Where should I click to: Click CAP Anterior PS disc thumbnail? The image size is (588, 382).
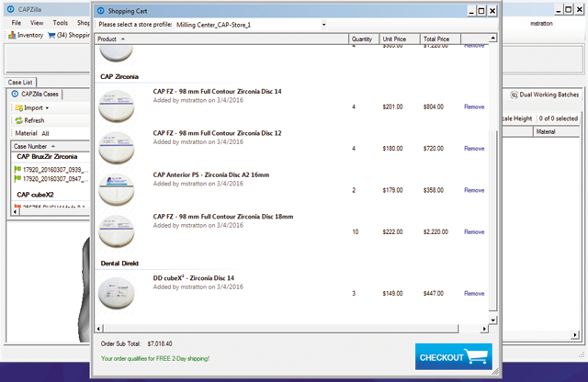pos(117,189)
